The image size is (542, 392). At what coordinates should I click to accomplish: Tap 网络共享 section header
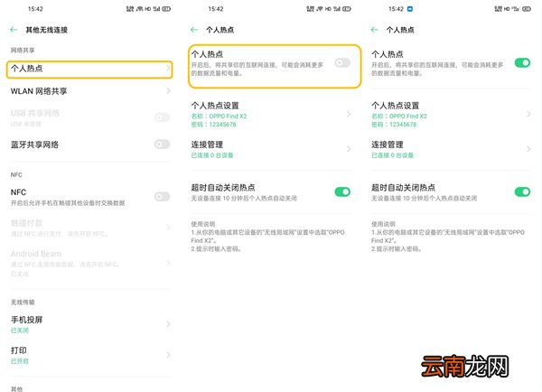click(x=23, y=50)
